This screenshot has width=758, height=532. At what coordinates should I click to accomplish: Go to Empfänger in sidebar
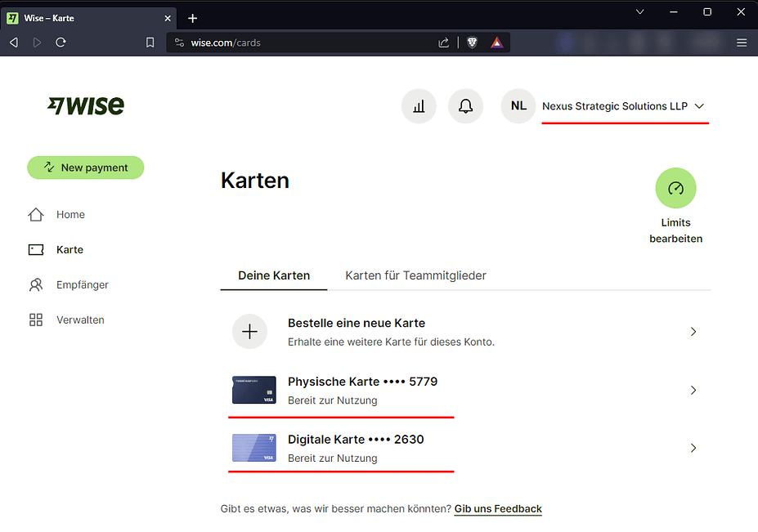tap(82, 284)
